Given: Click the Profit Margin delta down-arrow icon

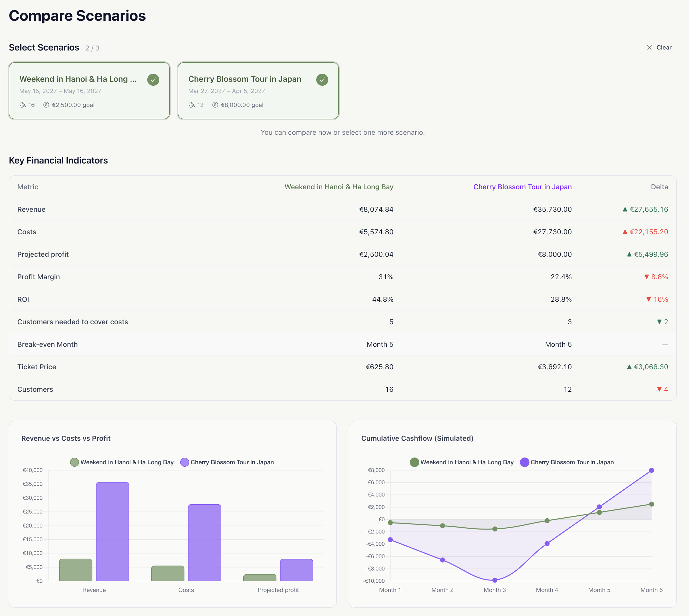Looking at the screenshot, I should [647, 277].
